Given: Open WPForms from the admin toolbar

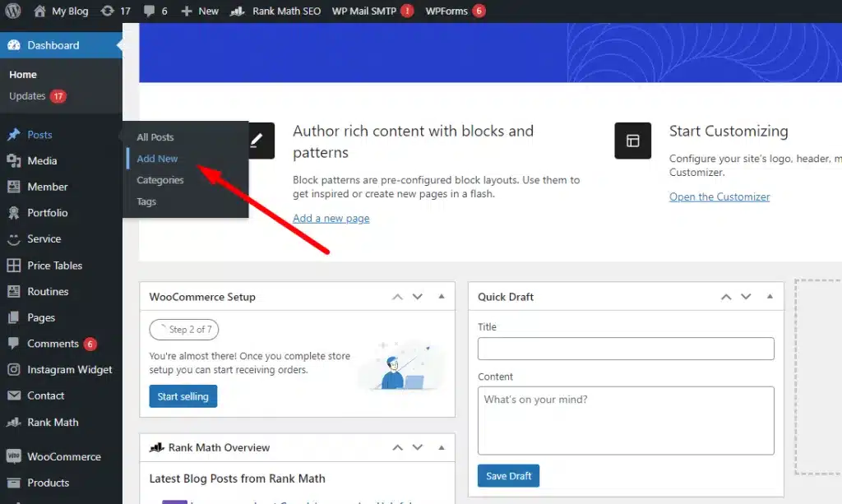Looking at the screenshot, I should click(447, 11).
